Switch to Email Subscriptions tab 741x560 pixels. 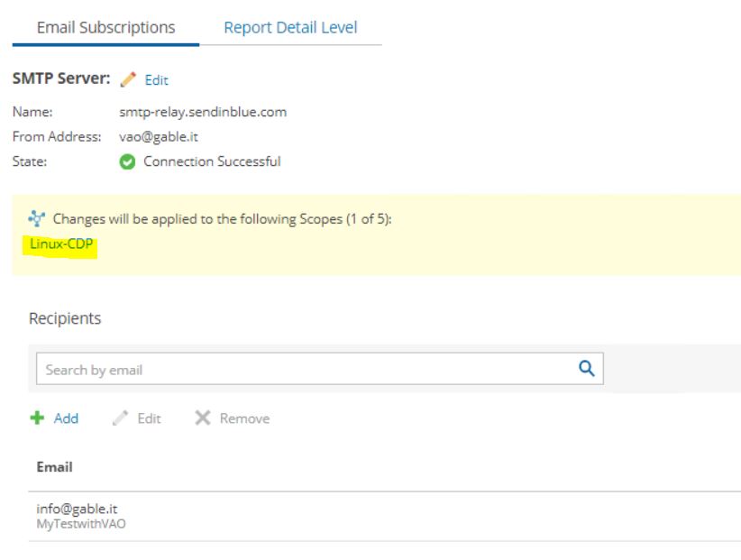tap(105, 27)
